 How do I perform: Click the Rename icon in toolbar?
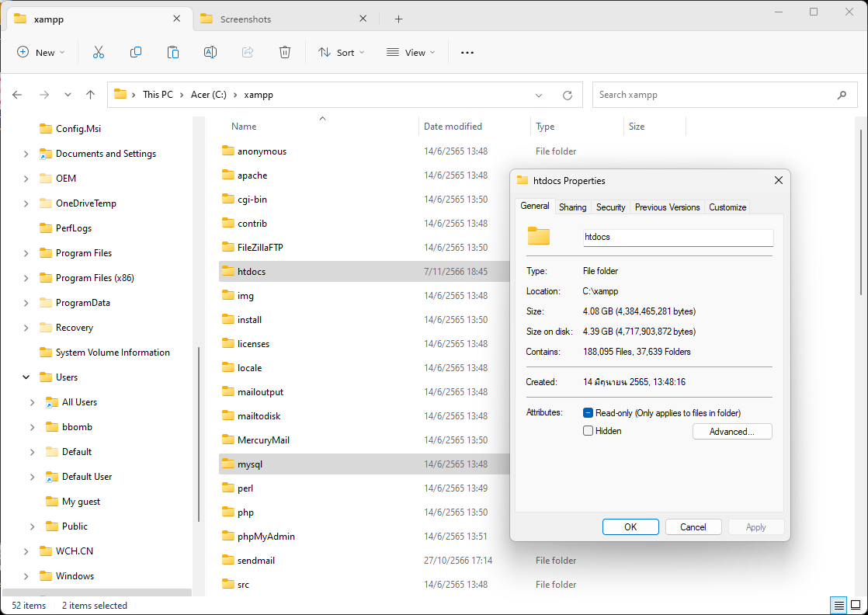[210, 52]
